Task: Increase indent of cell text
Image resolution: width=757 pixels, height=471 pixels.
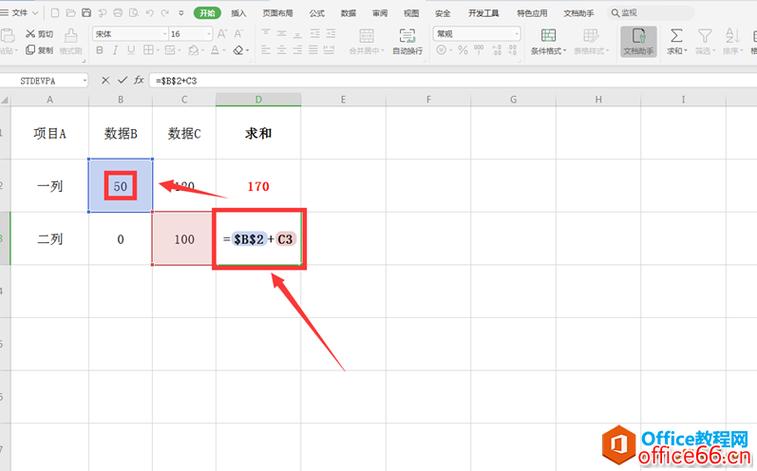Action: coord(331,33)
